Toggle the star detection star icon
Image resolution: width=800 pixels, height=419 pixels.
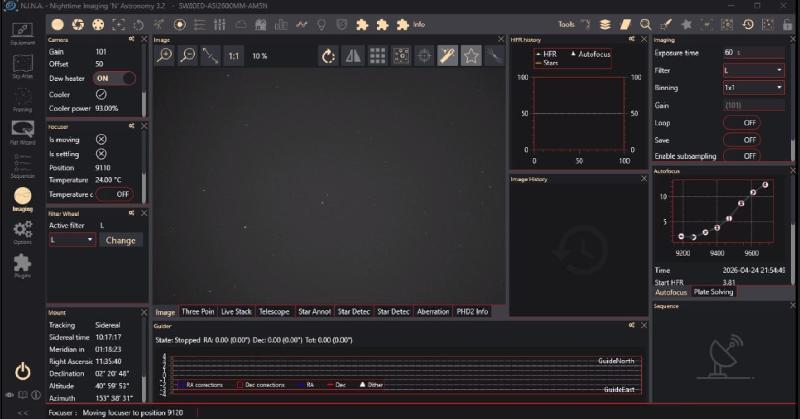pos(471,56)
